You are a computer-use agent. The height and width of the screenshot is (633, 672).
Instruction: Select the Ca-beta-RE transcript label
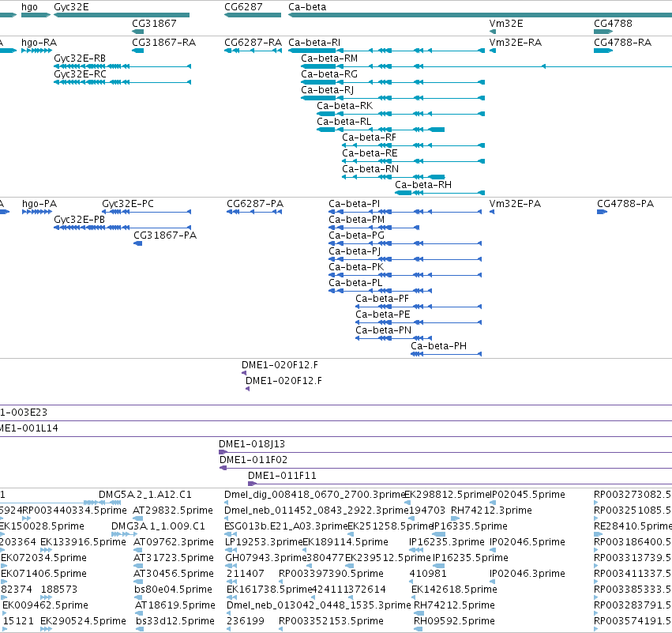point(370,153)
